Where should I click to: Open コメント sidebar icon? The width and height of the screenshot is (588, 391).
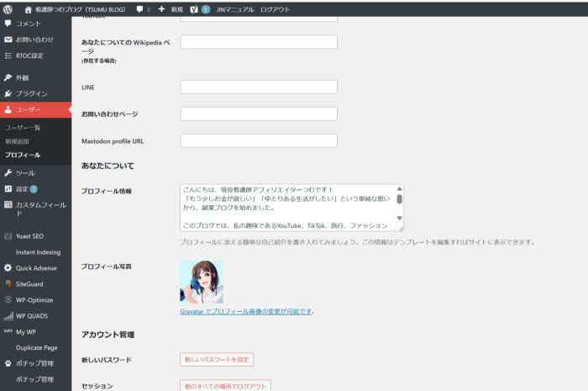[x=8, y=24]
